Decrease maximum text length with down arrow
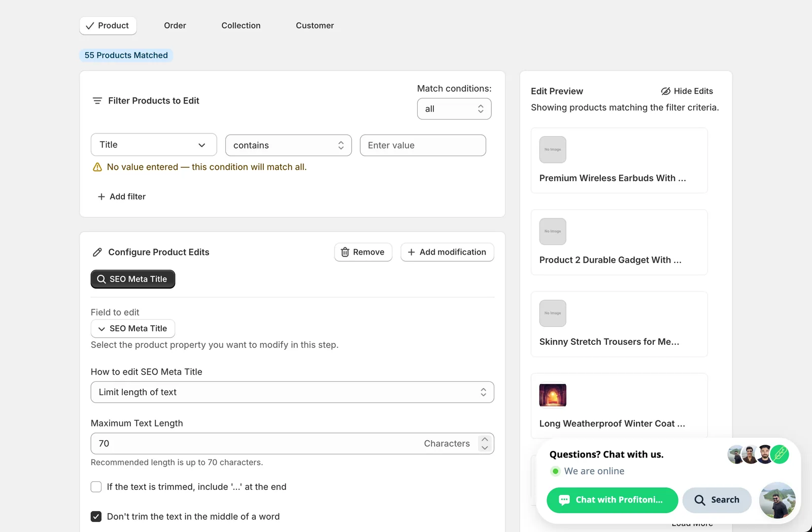This screenshot has height=532, width=812. (485, 448)
